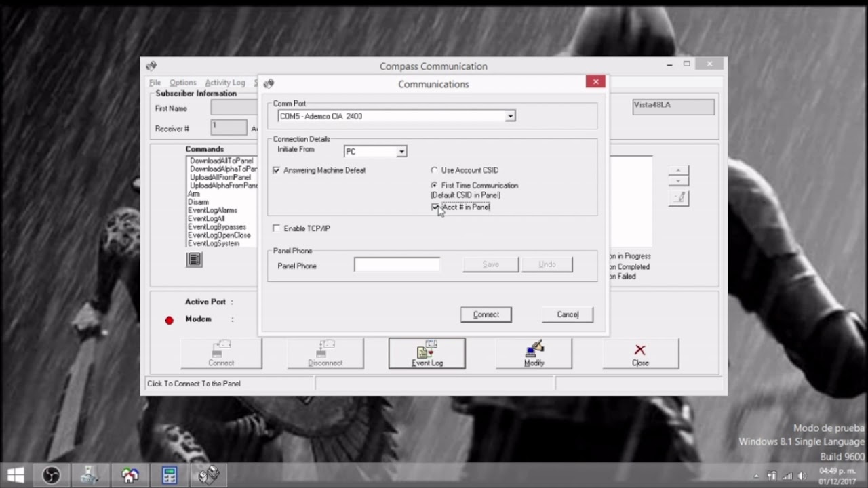Select UploadAllFromPanel command
This screenshot has height=488, width=868.
(220, 177)
